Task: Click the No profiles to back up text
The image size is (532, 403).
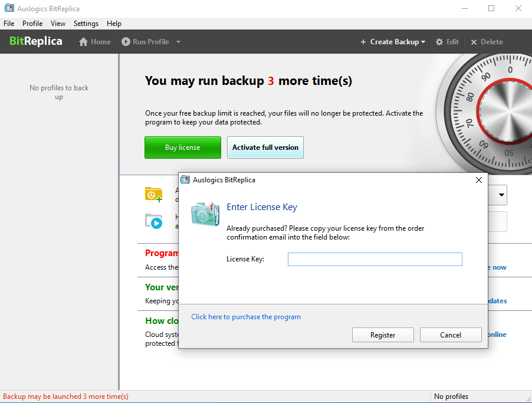Action: coord(59,92)
